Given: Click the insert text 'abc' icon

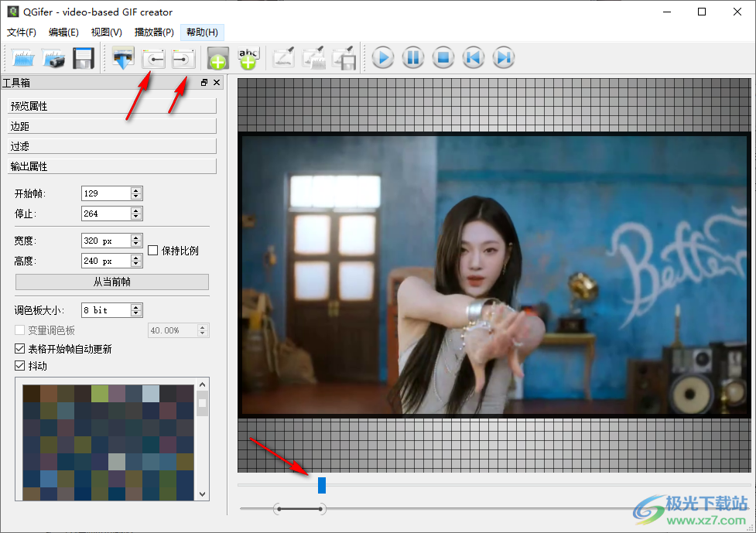Looking at the screenshot, I should 248,58.
